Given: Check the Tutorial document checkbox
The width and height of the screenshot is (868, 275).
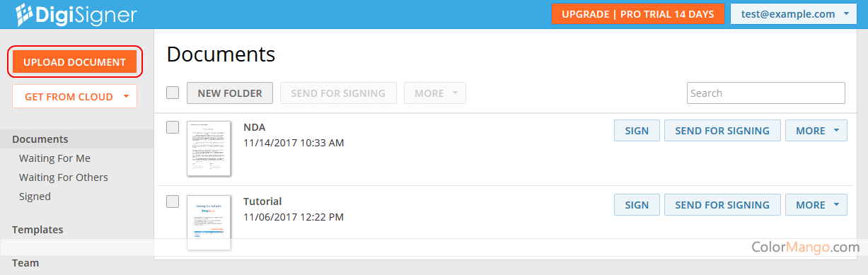Looking at the screenshot, I should coord(173,201).
